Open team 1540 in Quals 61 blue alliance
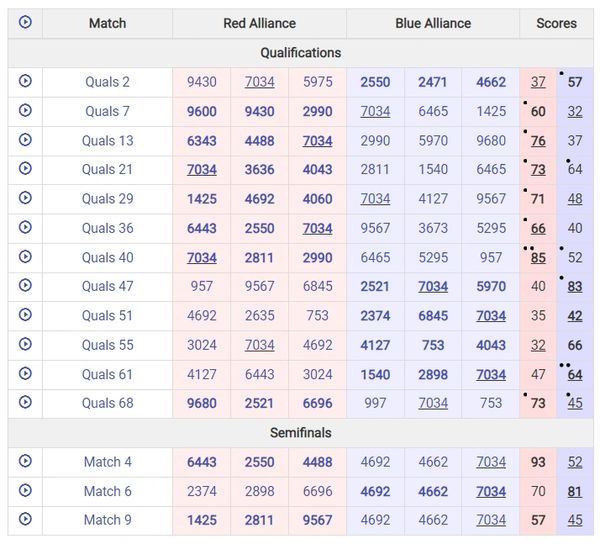 [x=375, y=374]
